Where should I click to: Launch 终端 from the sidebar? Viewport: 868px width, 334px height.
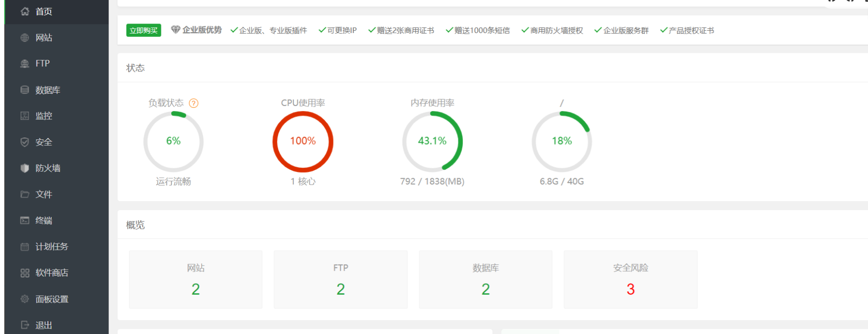(56, 220)
